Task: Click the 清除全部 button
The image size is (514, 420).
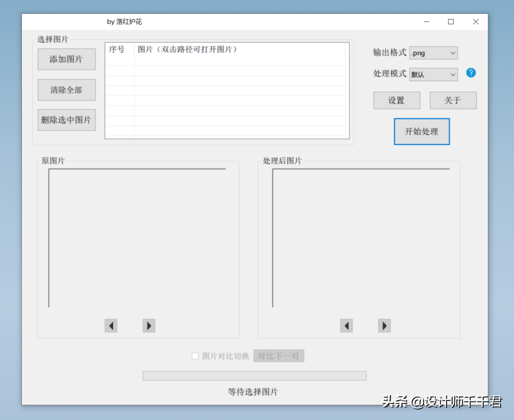Action: tap(66, 90)
